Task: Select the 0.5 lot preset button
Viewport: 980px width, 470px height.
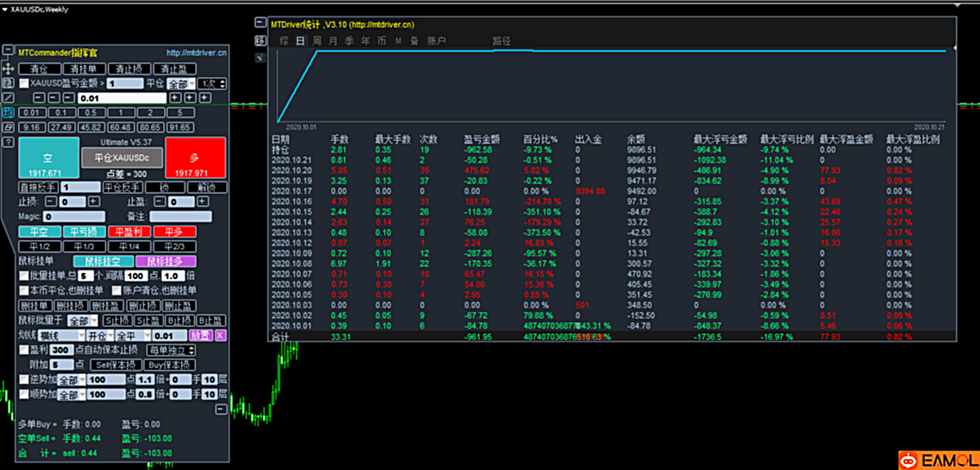Action: [x=92, y=113]
